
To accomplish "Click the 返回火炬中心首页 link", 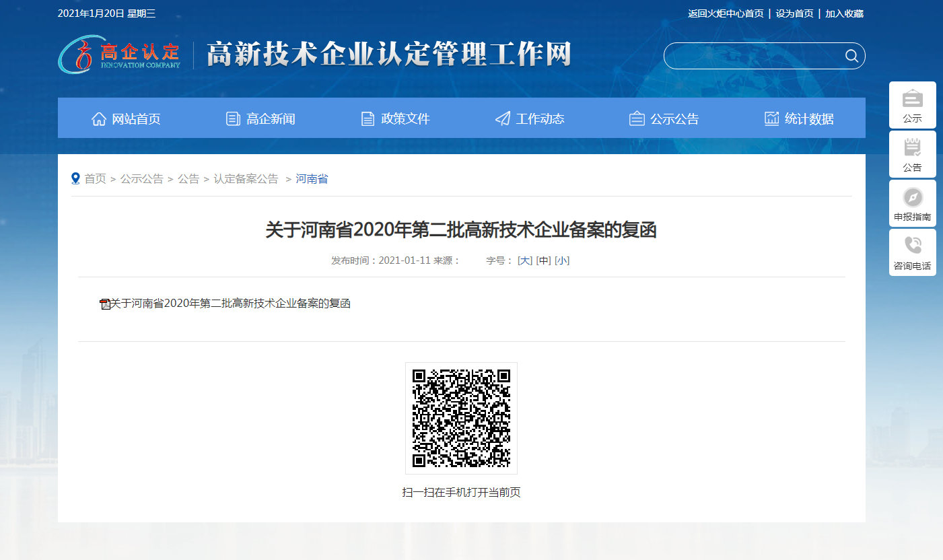I will [x=726, y=13].
